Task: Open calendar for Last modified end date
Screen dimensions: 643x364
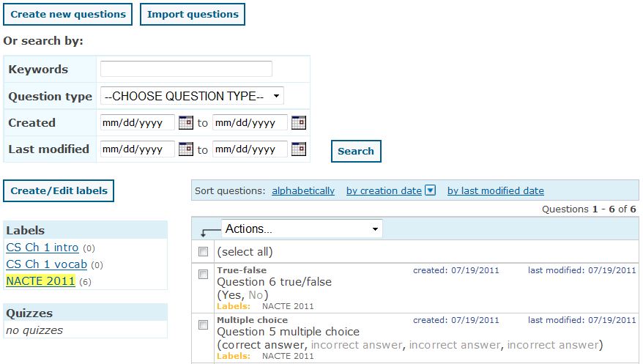Action: coord(298,149)
